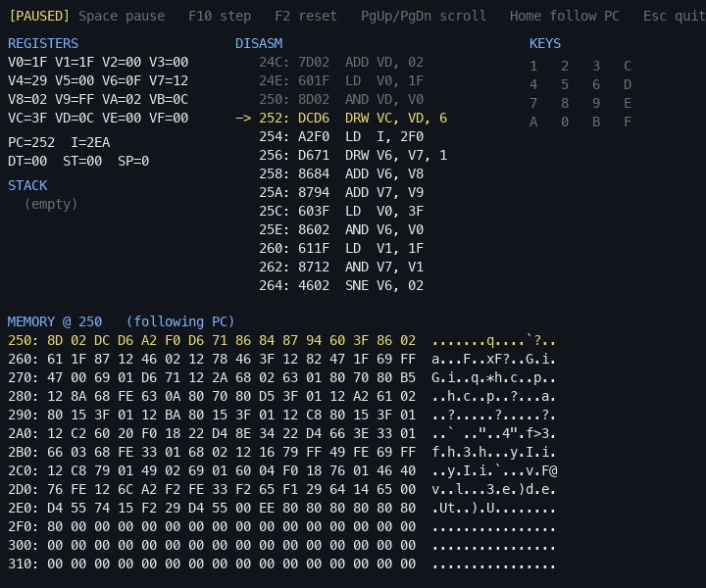Click the Home follow PC hint
Screen dimensions: 706x588
[565, 17]
